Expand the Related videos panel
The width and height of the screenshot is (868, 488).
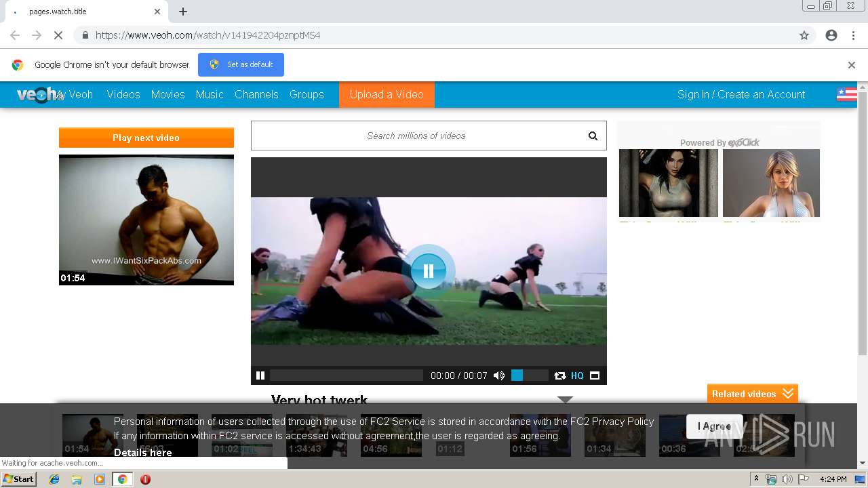pyautogui.click(x=753, y=394)
